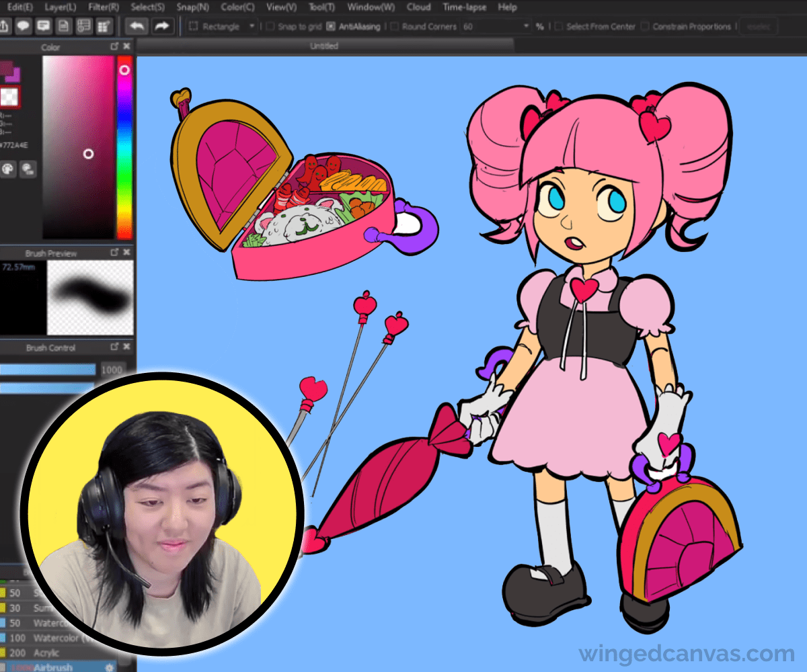
Task: Click the grid layout toolbar icon
Action: pyautogui.click(x=103, y=26)
